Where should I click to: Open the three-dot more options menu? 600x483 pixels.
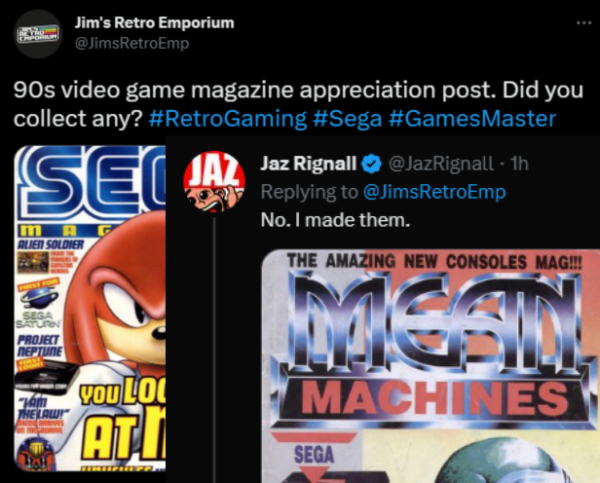point(584,23)
